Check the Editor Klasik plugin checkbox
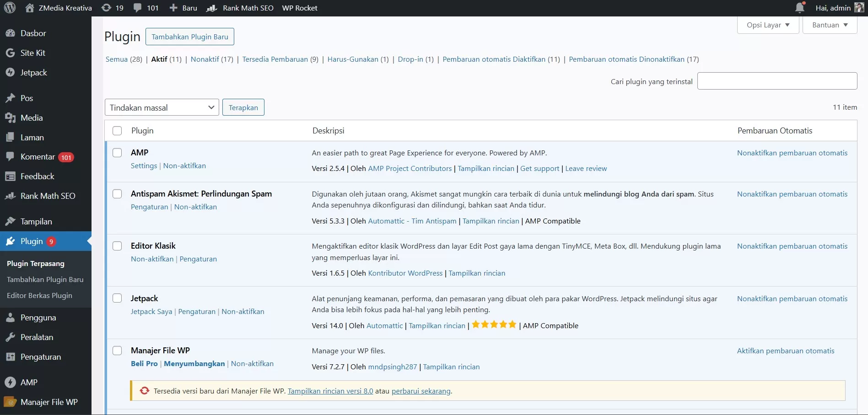This screenshot has width=868, height=415. 117,246
